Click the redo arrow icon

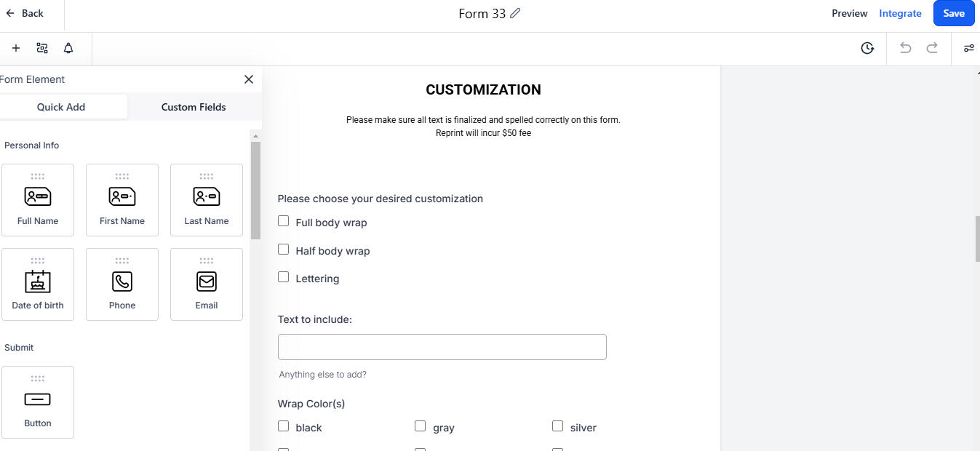(x=932, y=48)
